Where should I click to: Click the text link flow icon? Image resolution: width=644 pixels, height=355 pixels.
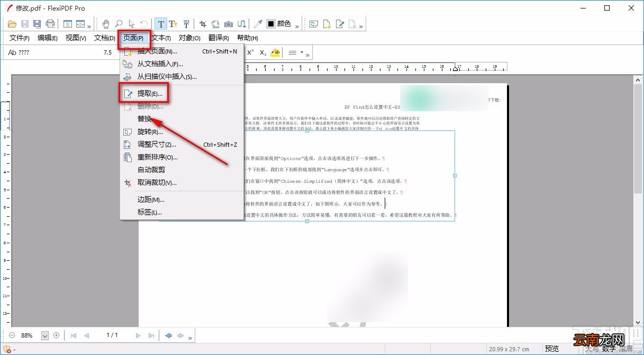[x=241, y=24]
